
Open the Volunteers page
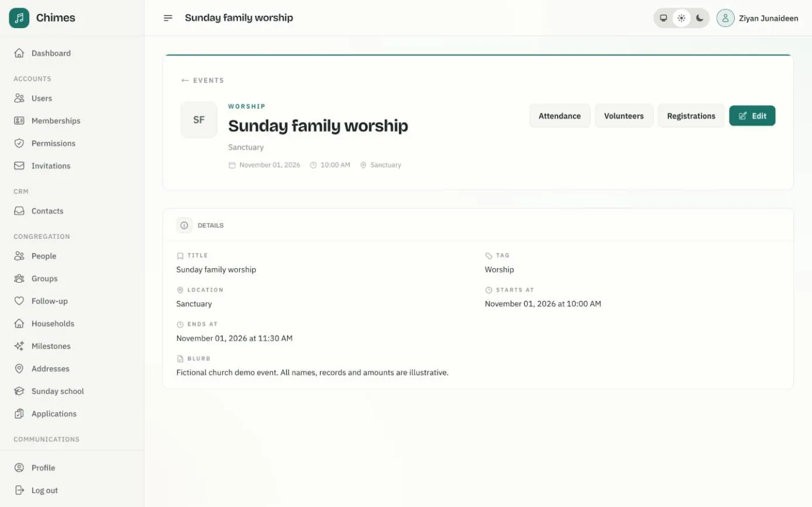(x=624, y=116)
